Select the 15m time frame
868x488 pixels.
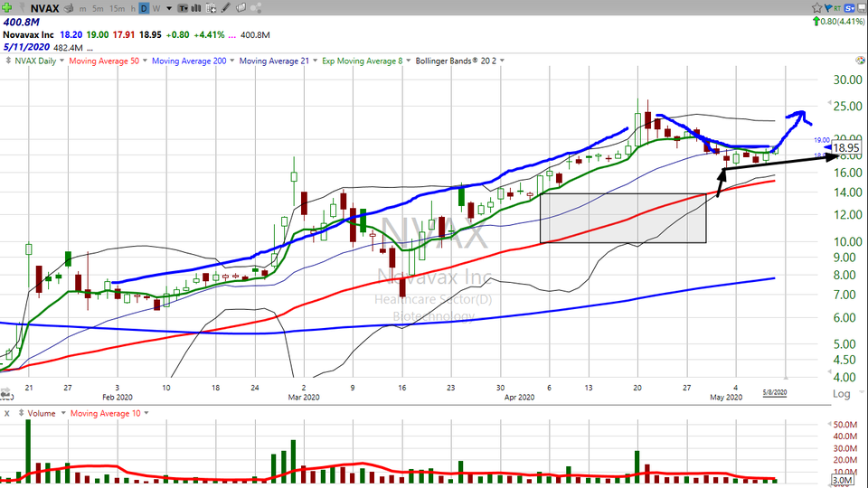click(x=118, y=8)
